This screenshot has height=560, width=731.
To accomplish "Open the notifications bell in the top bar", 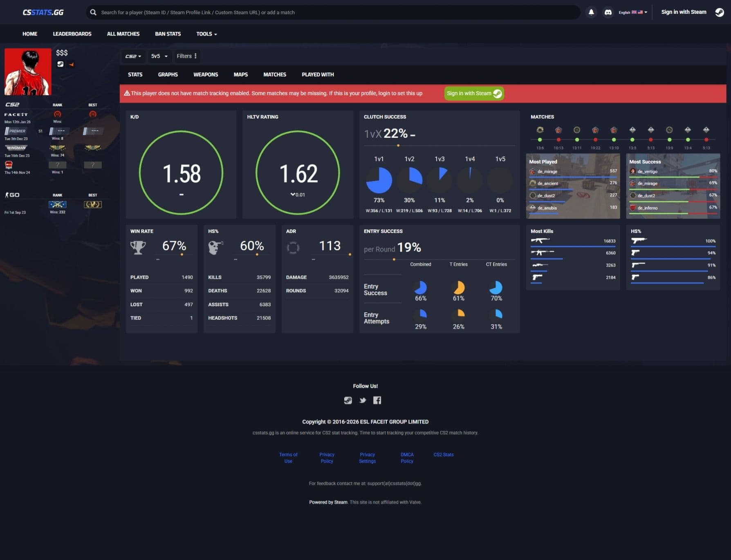I will pos(591,12).
